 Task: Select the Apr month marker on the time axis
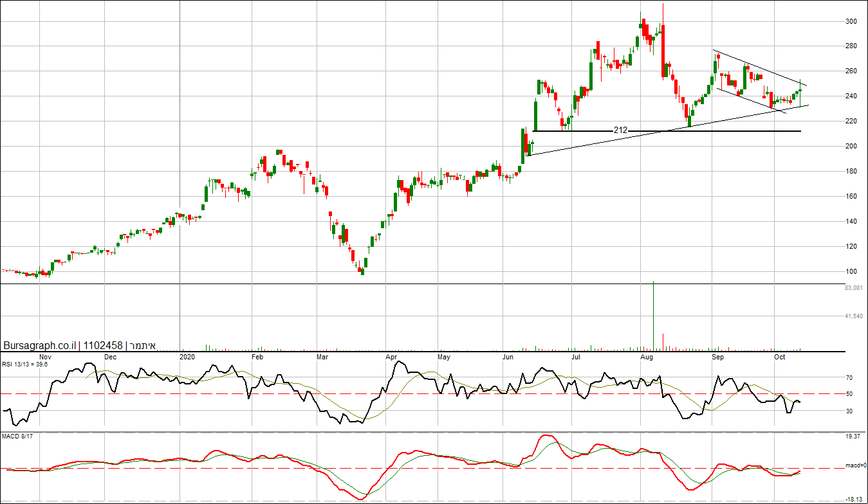pos(391,356)
